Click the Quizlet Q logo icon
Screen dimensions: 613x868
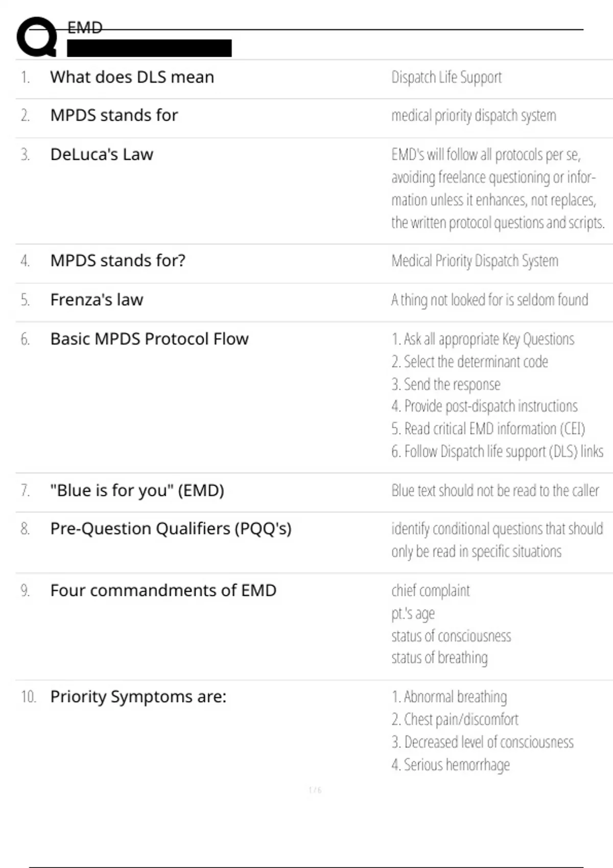click(x=37, y=37)
